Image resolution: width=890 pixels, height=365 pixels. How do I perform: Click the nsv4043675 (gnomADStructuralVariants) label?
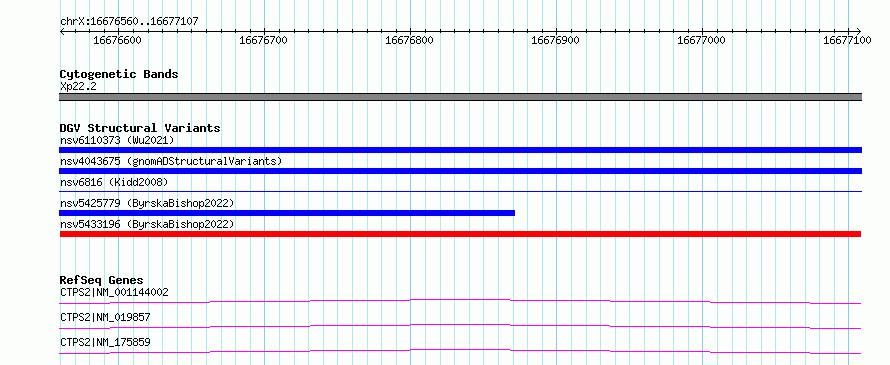click(171, 161)
